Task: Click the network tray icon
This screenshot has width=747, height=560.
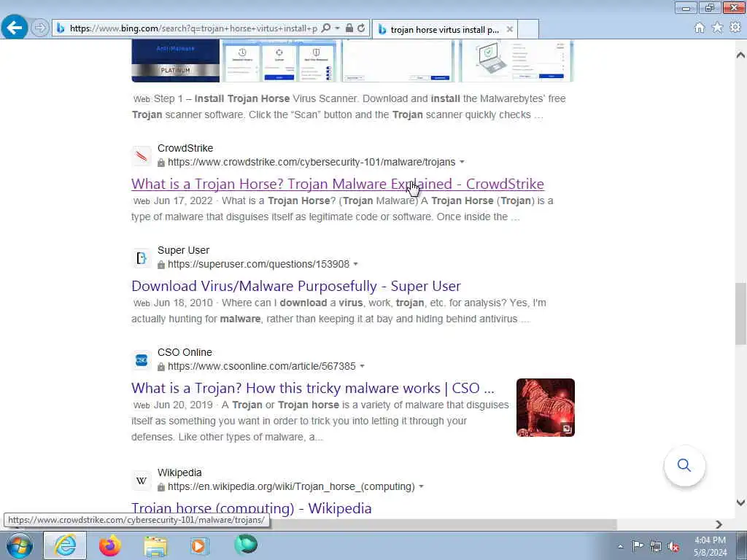Action: coord(656,546)
